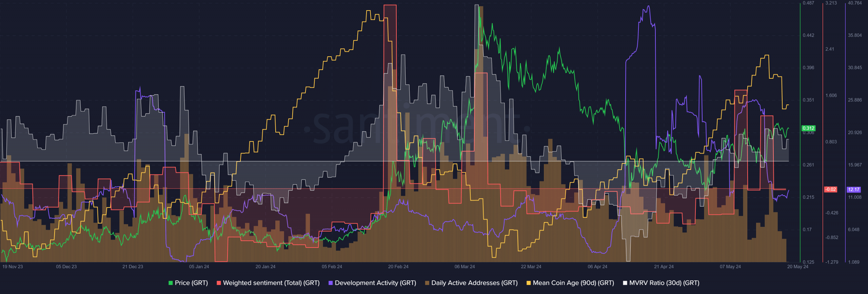Click the 22 Mar 24 date label
This screenshot has height=294, width=868.
[531, 267]
